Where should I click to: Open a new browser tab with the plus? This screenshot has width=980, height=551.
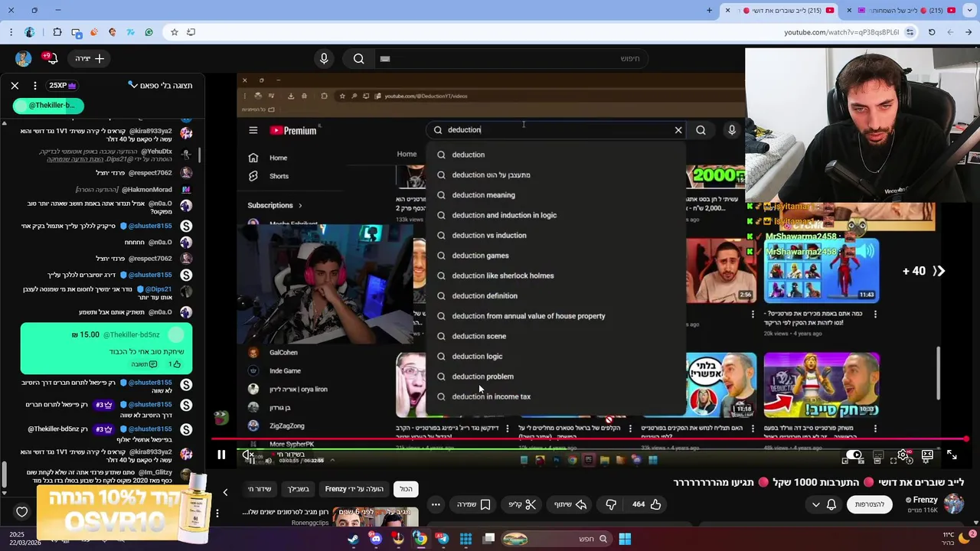(709, 11)
